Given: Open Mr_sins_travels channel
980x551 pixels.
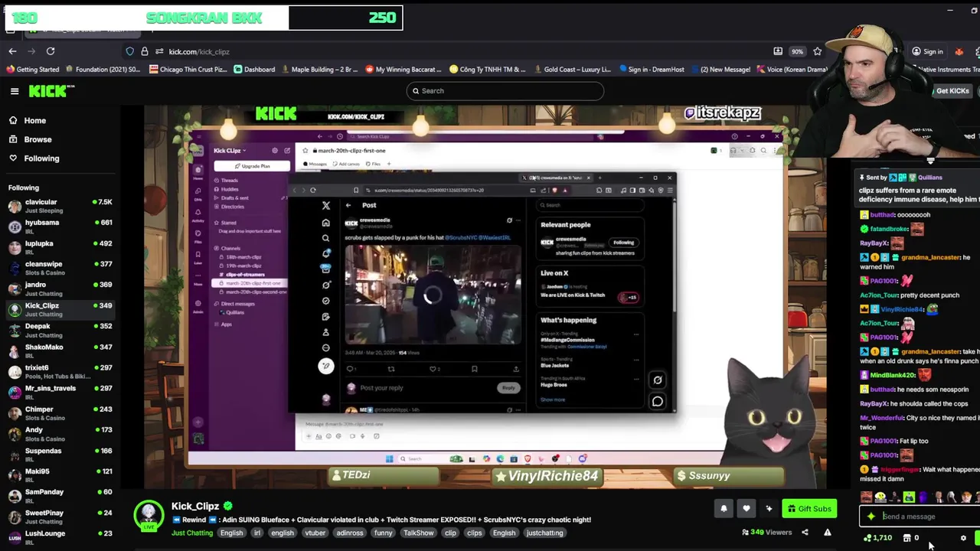Looking at the screenshot, I should click(x=60, y=392).
